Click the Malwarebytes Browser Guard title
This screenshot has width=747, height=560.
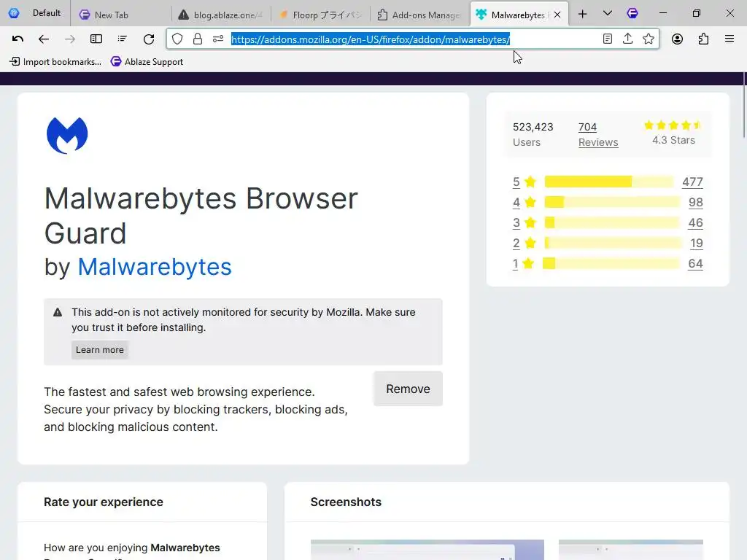tap(201, 216)
